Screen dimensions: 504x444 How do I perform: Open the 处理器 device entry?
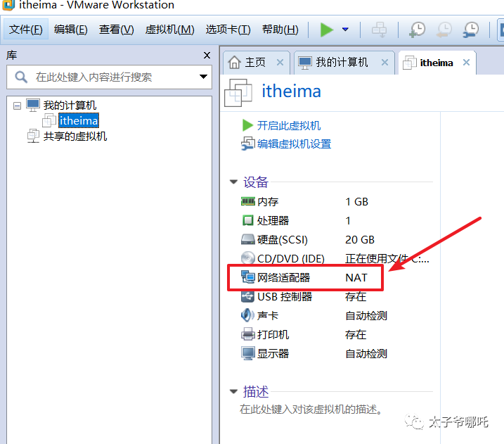pyautogui.click(x=273, y=221)
